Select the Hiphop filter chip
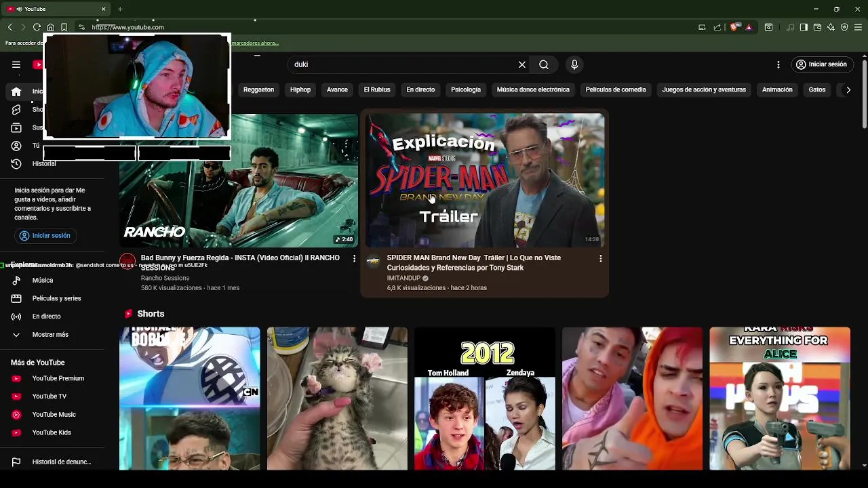This screenshot has height=488, width=868. click(300, 89)
